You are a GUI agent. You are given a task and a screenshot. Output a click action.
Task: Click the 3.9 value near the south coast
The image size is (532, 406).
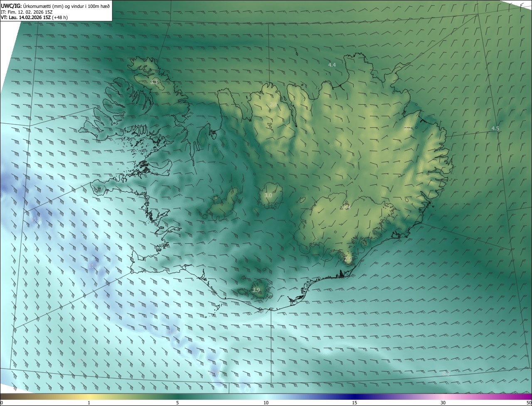256,290
